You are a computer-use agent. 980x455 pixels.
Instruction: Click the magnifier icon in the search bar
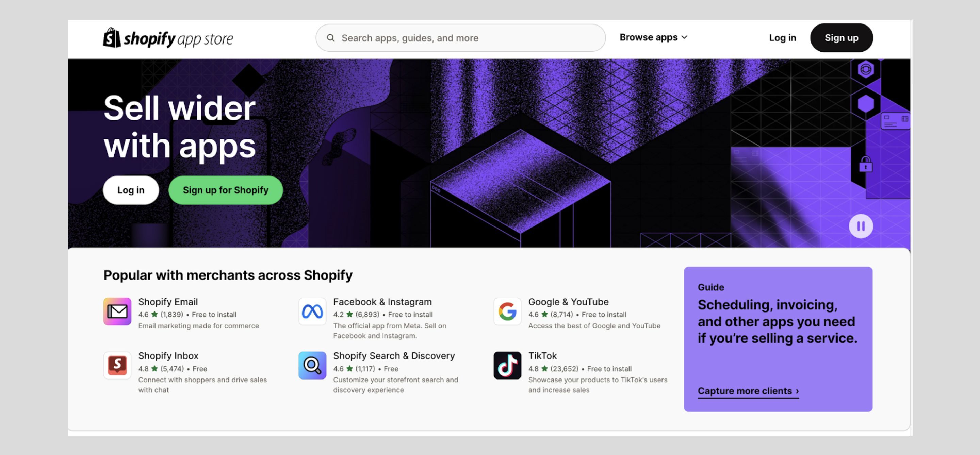[331, 38]
